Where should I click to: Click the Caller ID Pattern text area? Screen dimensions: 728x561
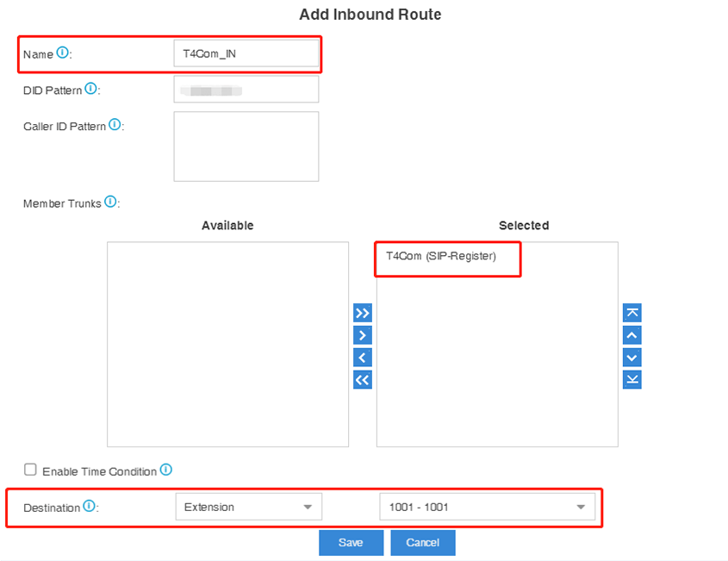click(x=246, y=146)
